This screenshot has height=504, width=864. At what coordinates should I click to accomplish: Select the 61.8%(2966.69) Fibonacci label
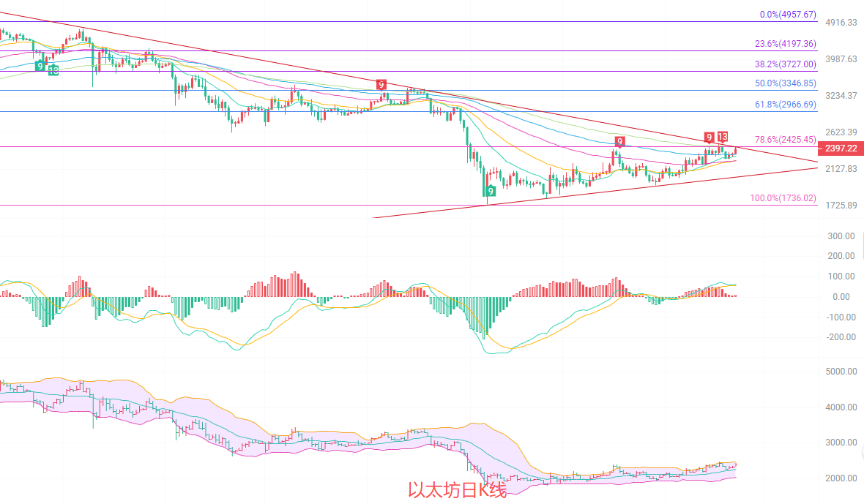[785, 105]
